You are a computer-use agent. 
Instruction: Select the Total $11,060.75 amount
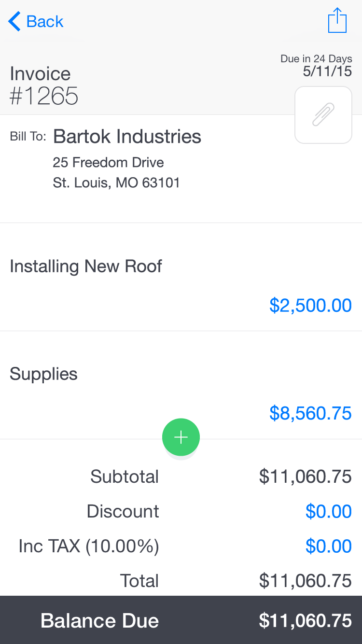point(305,581)
